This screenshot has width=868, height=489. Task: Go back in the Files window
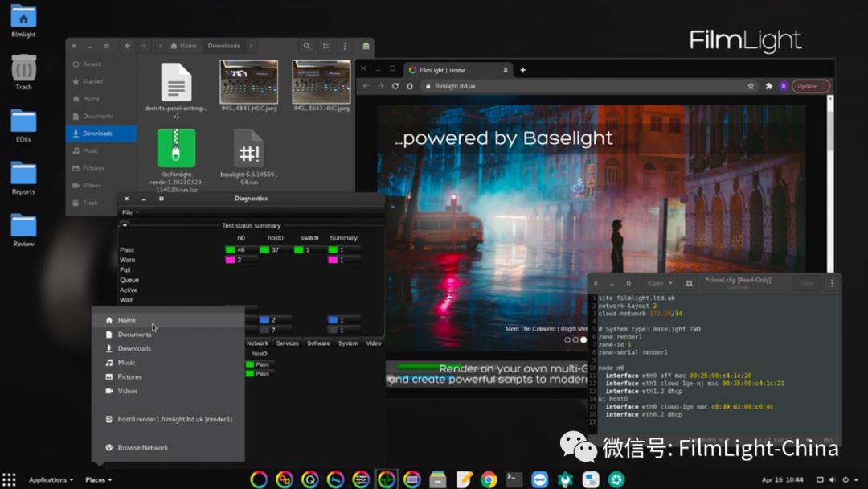(127, 46)
